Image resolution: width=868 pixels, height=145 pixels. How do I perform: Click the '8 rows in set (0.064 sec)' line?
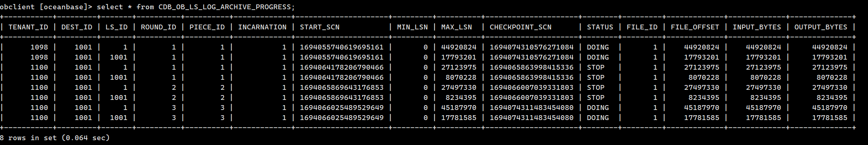click(55, 138)
